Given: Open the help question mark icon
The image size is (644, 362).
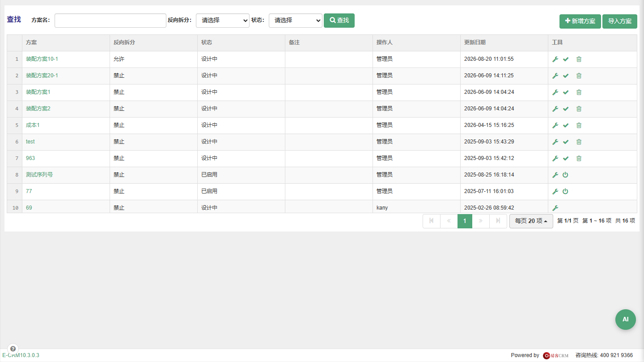Looking at the screenshot, I should click(x=13, y=349).
